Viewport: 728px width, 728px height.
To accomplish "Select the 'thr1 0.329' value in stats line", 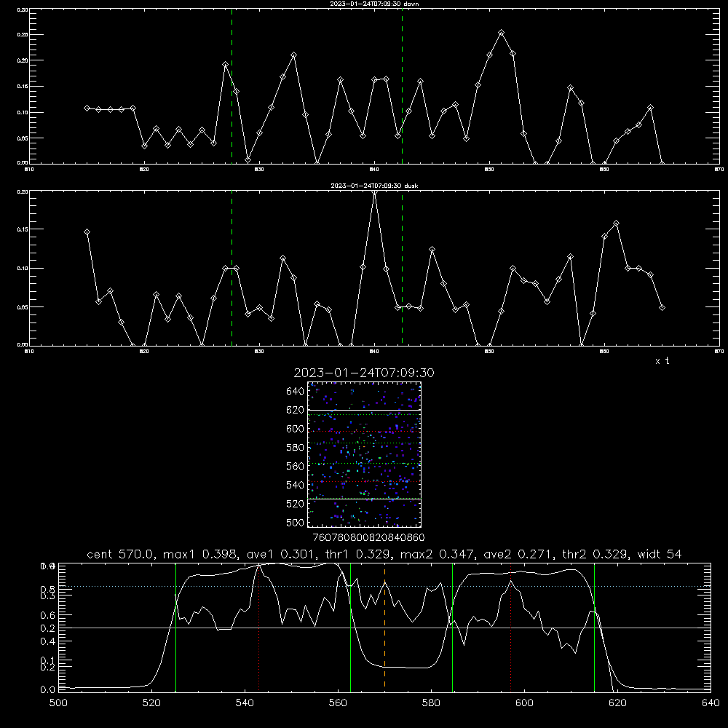I will [x=360, y=554].
